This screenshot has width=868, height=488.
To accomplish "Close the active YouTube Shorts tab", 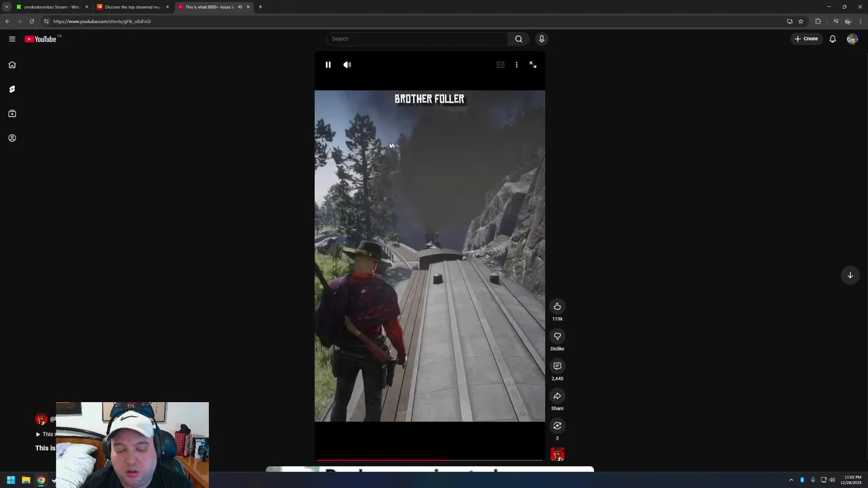I will click(x=248, y=7).
